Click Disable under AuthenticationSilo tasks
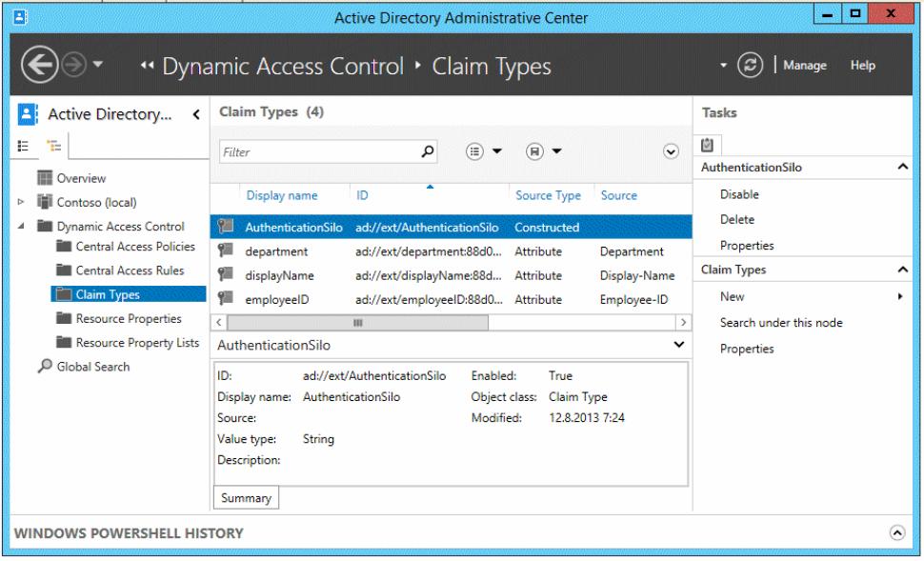Screen dimensions: 924x561 739,194
